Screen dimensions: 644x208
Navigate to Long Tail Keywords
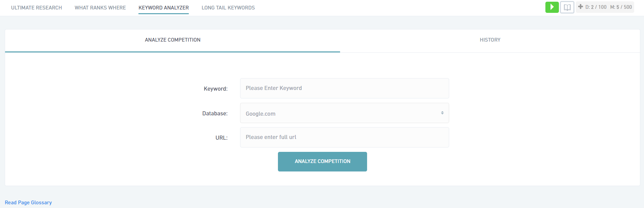tap(228, 8)
